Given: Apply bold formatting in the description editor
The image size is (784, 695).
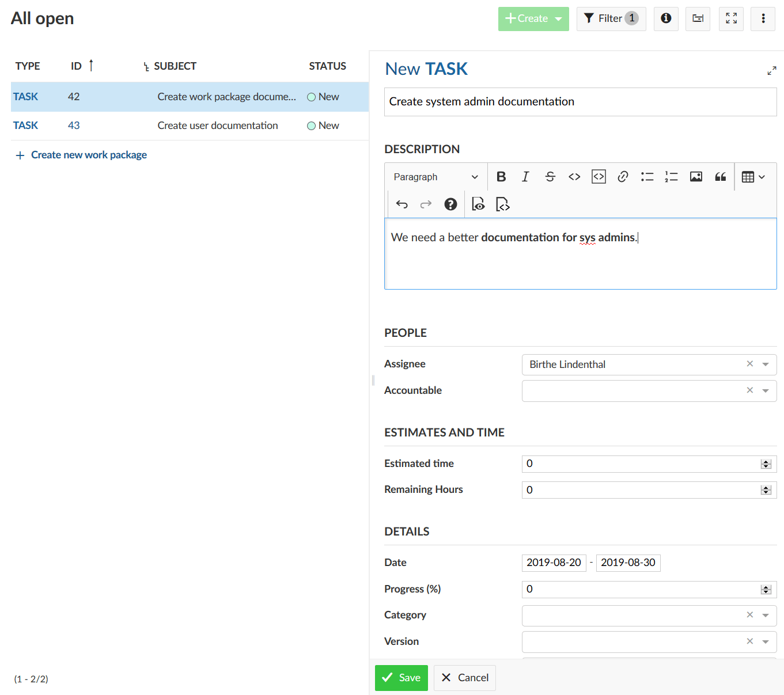Looking at the screenshot, I should coord(501,177).
